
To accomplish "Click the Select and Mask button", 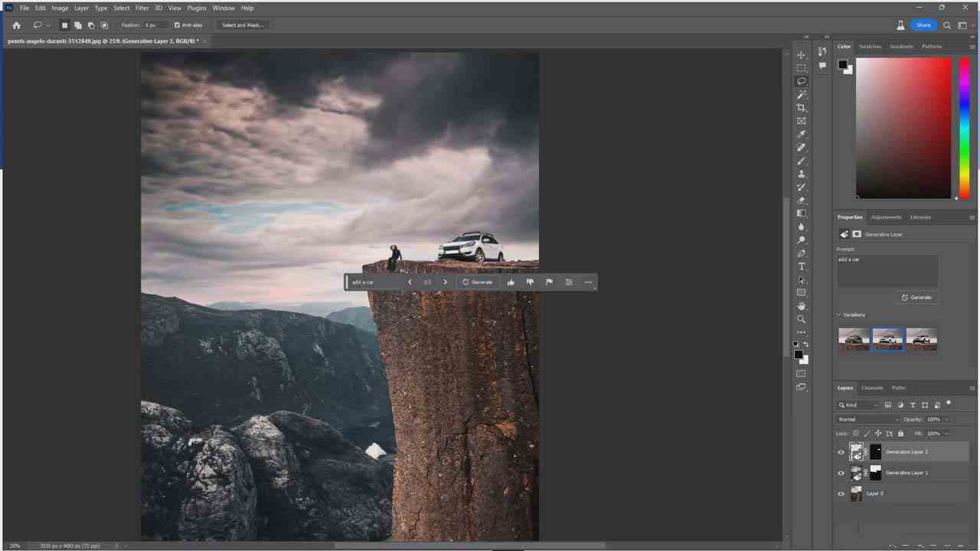I will [242, 24].
